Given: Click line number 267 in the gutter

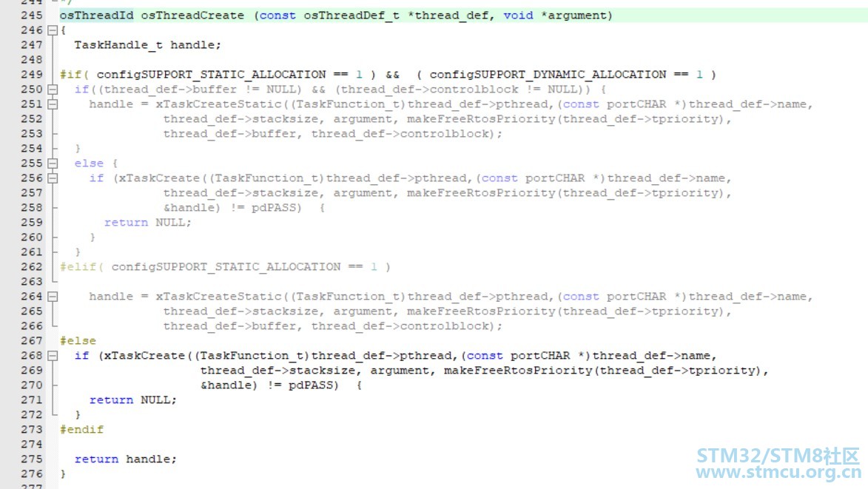Looking at the screenshot, I should point(32,341).
